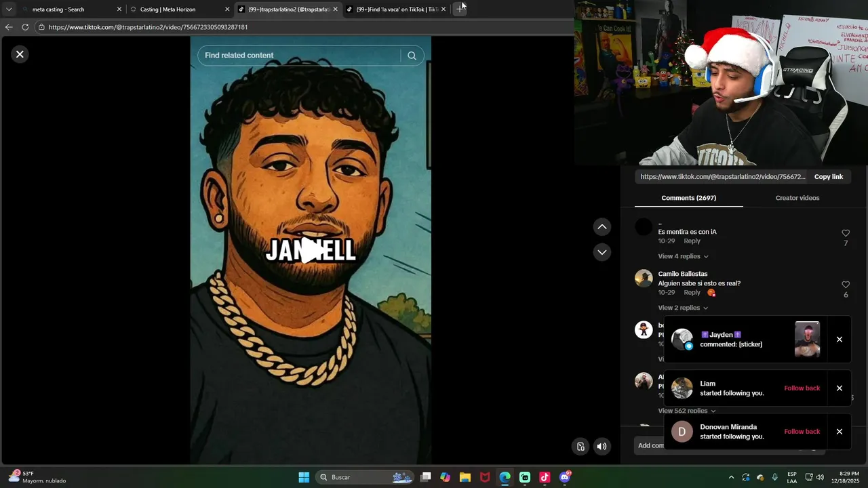Close the TikTok video viewer
868x488 pixels.
click(20, 54)
